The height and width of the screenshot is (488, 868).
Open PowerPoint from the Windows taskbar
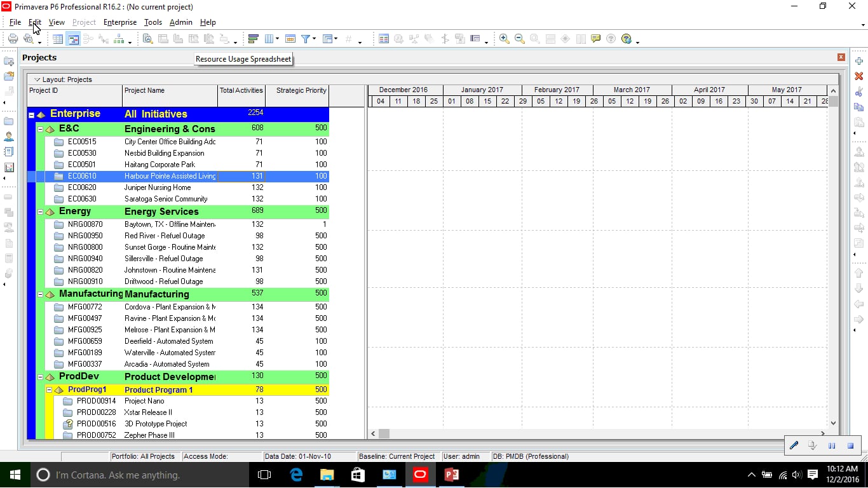pos(451,475)
